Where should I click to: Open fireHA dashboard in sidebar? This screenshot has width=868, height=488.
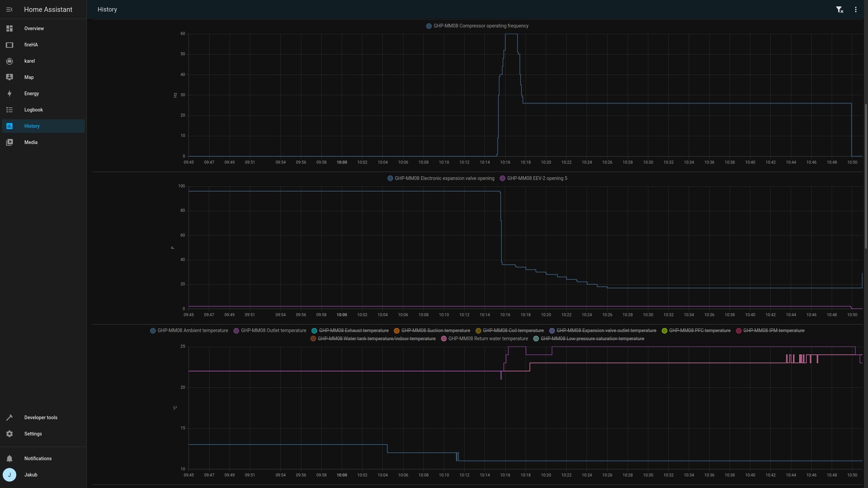coord(31,45)
